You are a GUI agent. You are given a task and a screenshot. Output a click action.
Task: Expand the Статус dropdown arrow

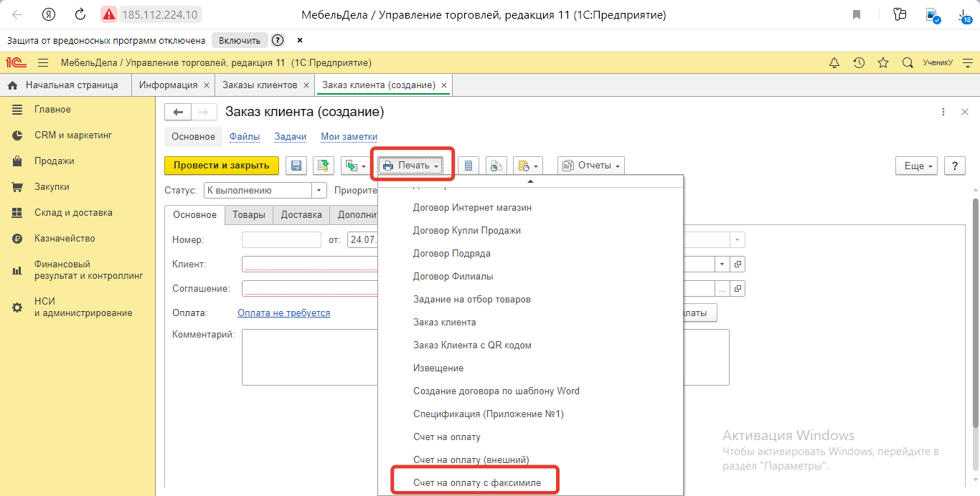click(x=319, y=191)
